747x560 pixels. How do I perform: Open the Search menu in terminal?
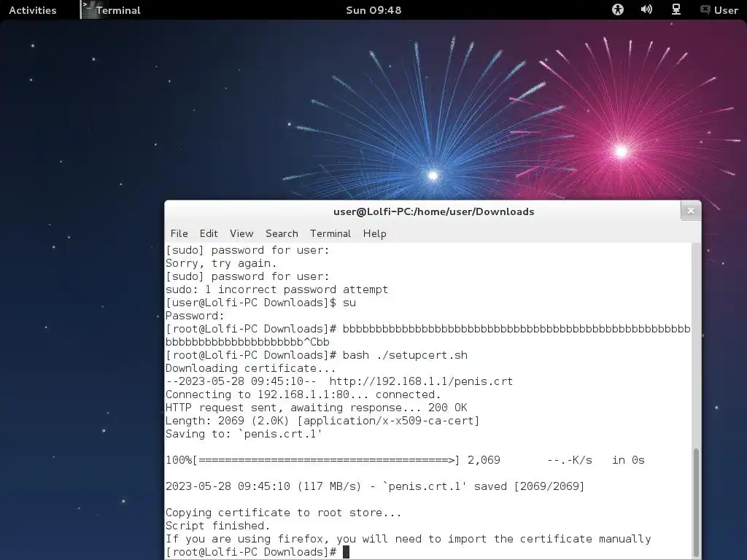282,233
